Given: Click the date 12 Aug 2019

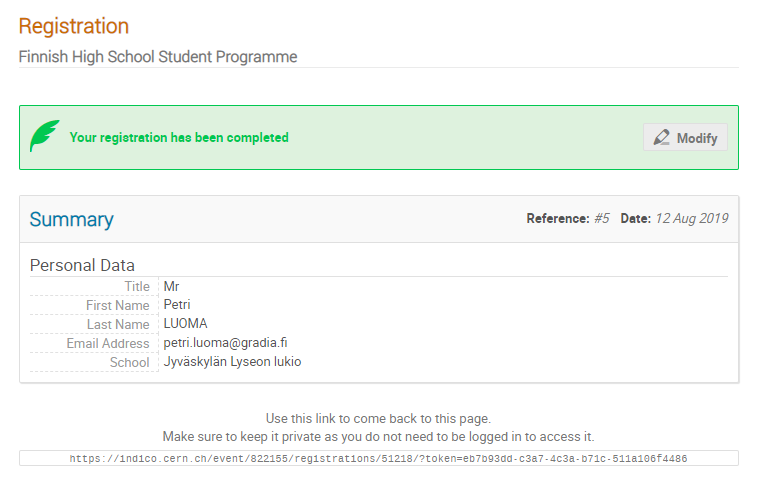Looking at the screenshot, I should coord(691,218).
